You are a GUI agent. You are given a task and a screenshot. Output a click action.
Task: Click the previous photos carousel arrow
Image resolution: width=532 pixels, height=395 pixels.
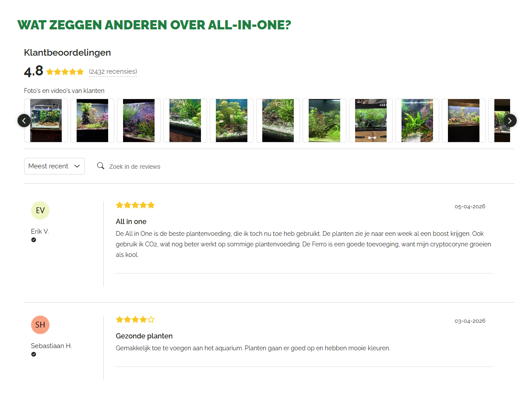24,121
